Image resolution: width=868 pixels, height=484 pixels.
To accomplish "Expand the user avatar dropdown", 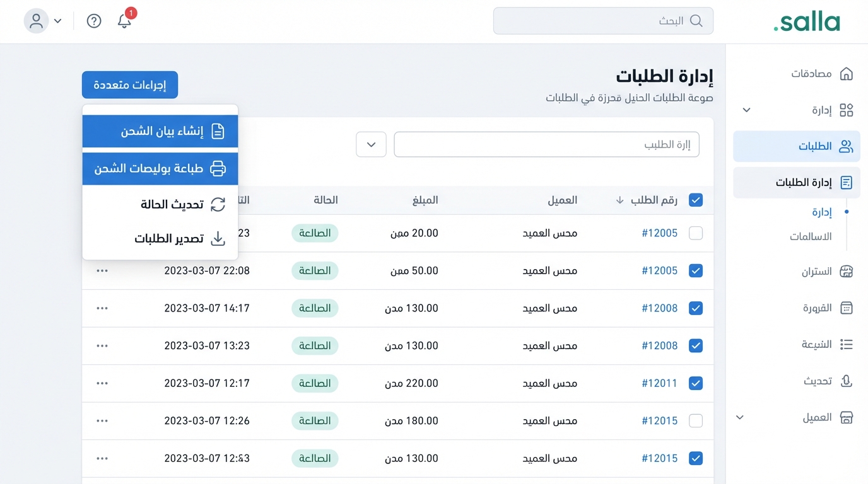I will [44, 21].
